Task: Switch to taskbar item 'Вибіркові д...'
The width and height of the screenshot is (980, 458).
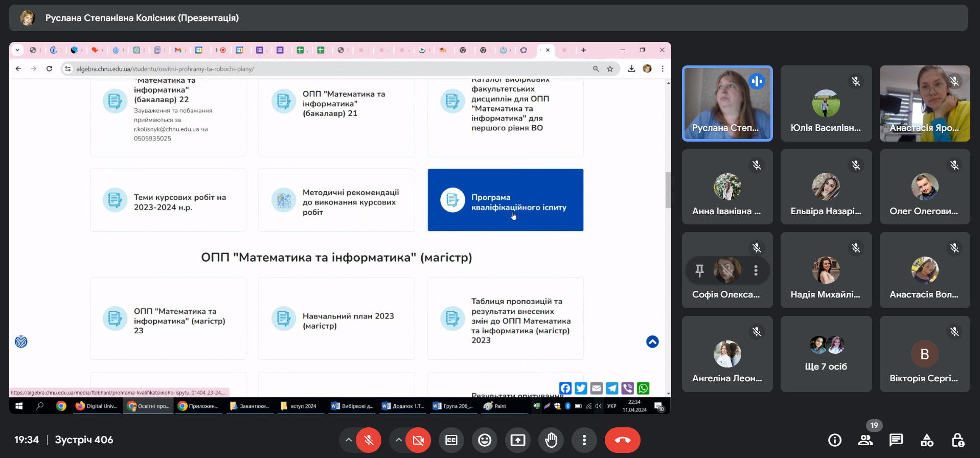Action: tap(352, 406)
